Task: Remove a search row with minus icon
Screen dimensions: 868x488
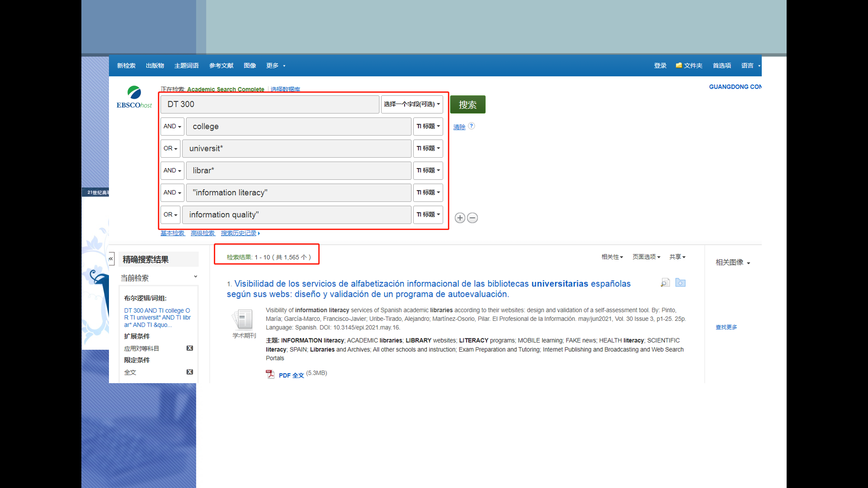Action: tap(472, 218)
